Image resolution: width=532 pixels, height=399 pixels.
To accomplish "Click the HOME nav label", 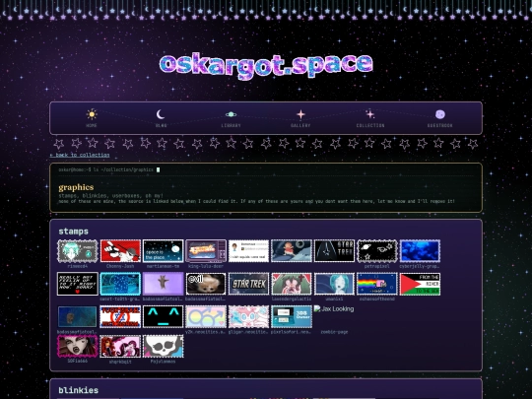I will point(92,125).
